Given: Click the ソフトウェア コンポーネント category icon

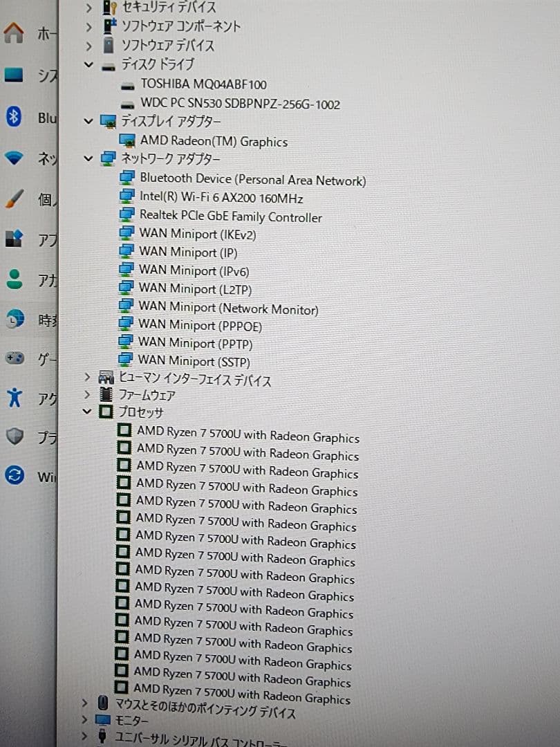Looking at the screenshot, I should [x=110, y=26].
